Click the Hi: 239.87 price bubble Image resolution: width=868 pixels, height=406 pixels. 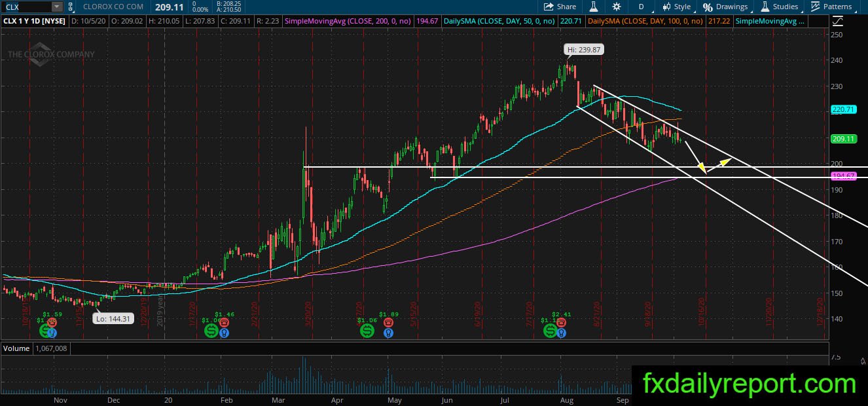pos(583,49)
